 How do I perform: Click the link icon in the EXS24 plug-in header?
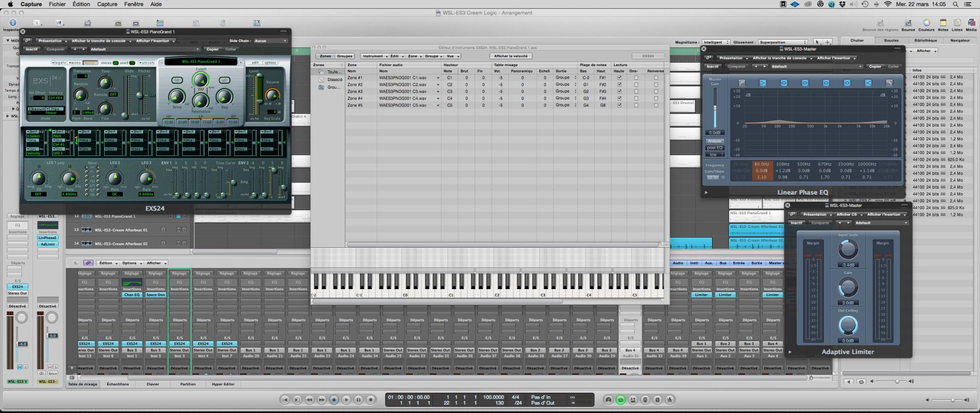tap(28, 41)
